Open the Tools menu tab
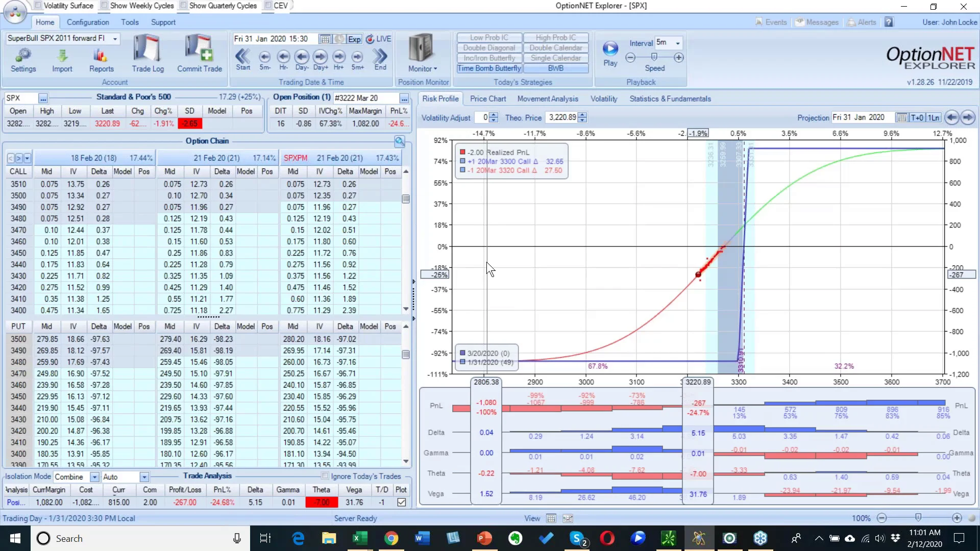980x551 pixels. click(130, 22)
